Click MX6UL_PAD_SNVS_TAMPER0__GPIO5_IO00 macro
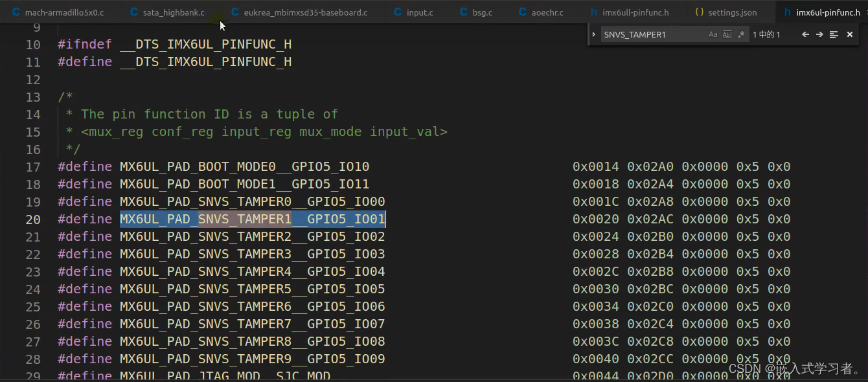Viewport: 868px width, 382px height. click(x=253, y=201)
